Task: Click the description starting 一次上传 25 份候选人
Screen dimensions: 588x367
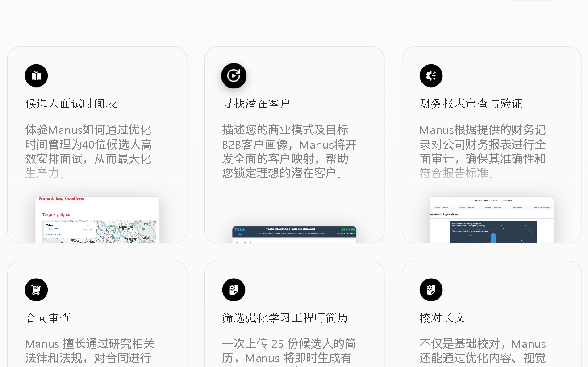Action: 289,352
